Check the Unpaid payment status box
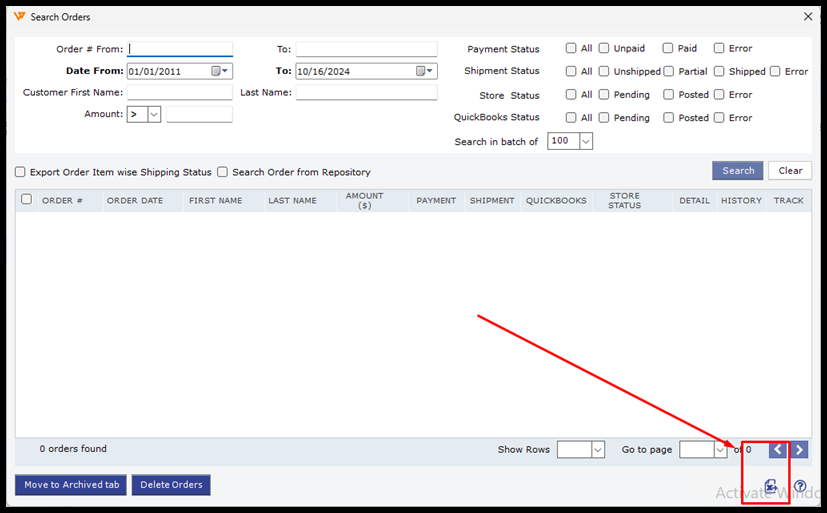This screenshot has height=513, width=827. coord(604,48)
